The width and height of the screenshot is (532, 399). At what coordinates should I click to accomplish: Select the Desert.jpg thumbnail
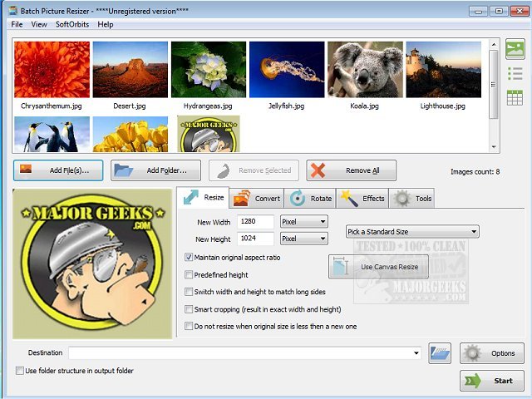[131, 70]
